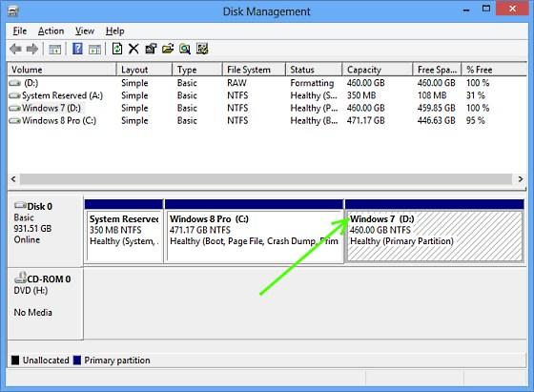Open the Action menu
Image resolution: width=534 pixels, height=392 pixels.
click(51, 31)
